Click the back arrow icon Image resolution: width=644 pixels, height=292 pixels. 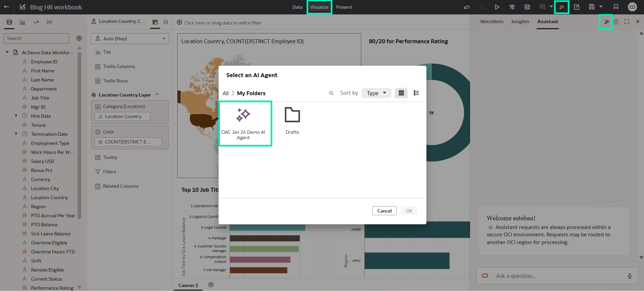(6, 7)
